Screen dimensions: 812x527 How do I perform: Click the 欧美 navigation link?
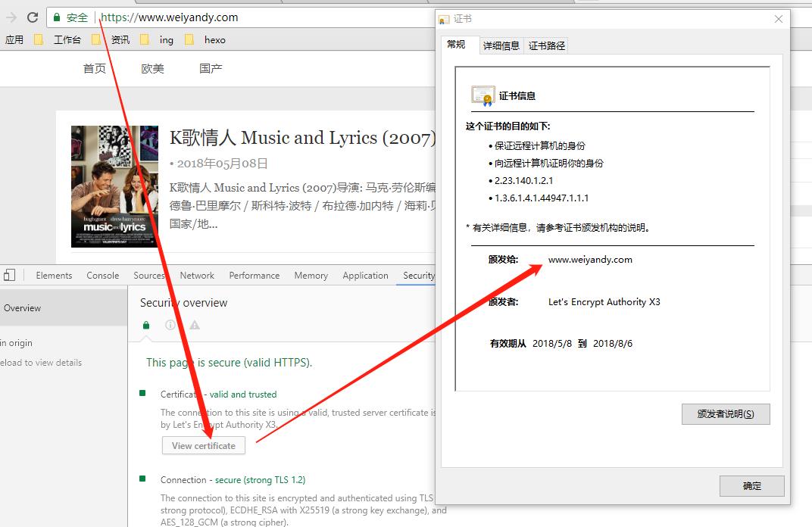(x=152, y=69)
